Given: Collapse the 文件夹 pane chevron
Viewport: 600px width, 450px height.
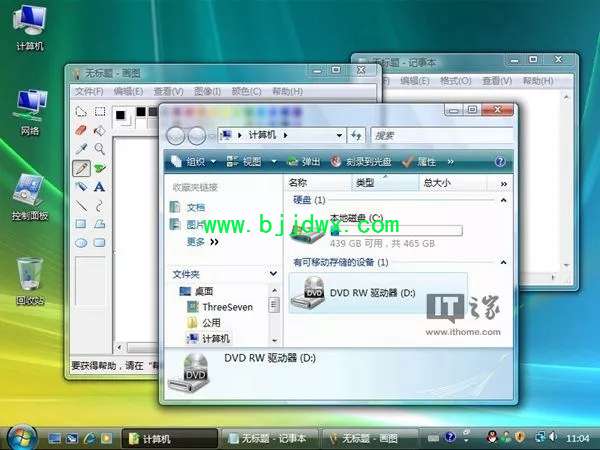Looking at the screenshot, I should pyautogui.click(x=273, y=274).
